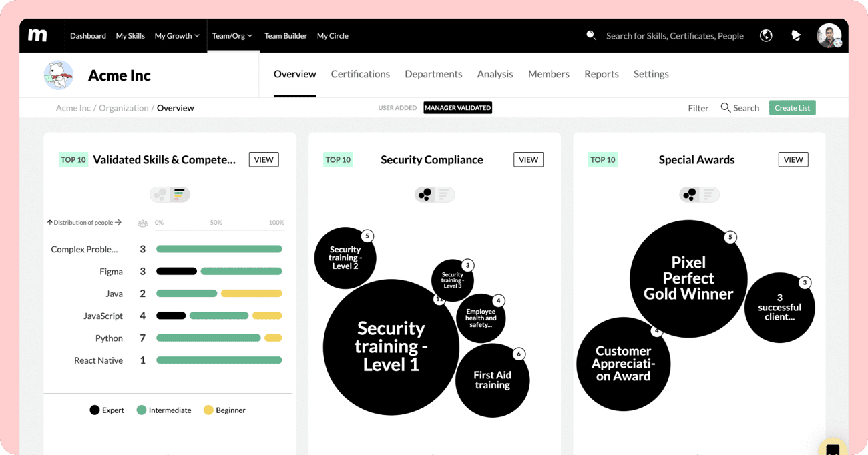Open the notifications flag icon

(x=796, y=35)
